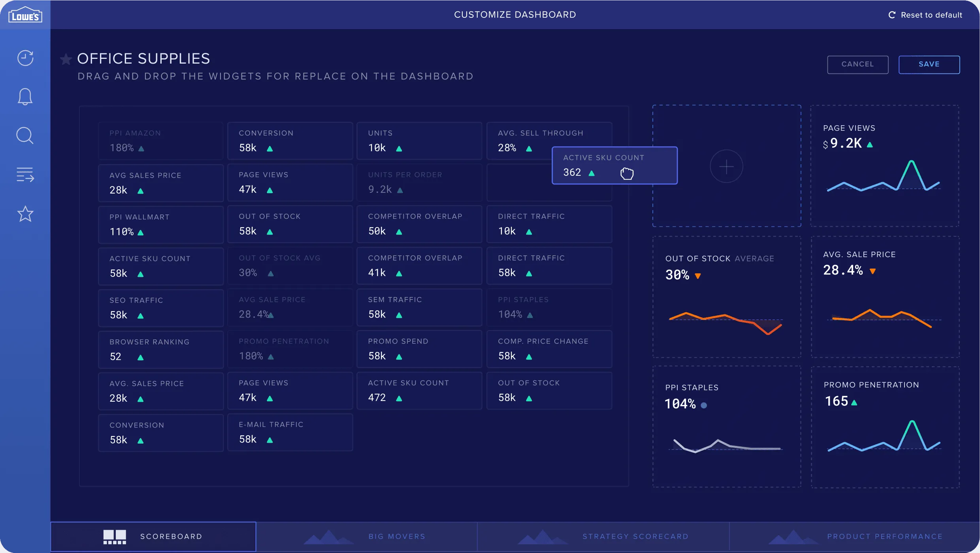Click the search magnifier icon in sidebar

pos(25,135)
